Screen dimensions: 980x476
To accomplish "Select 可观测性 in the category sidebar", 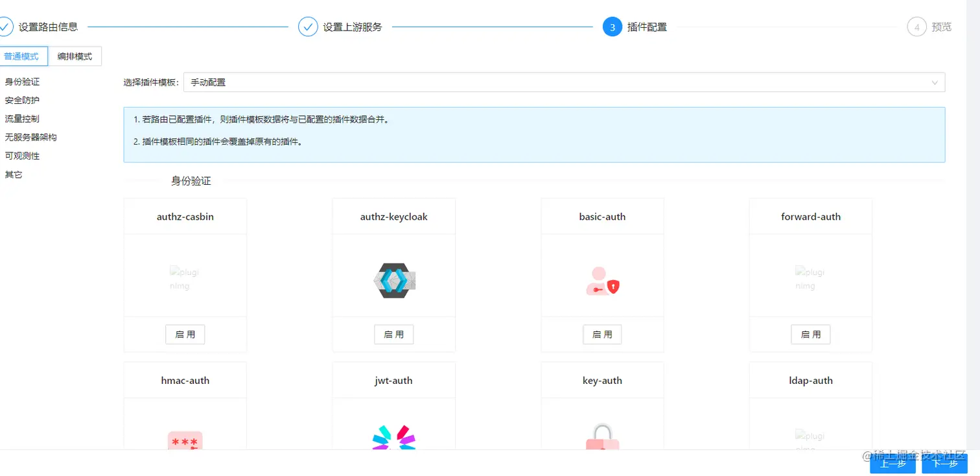I will coord(22,156).
